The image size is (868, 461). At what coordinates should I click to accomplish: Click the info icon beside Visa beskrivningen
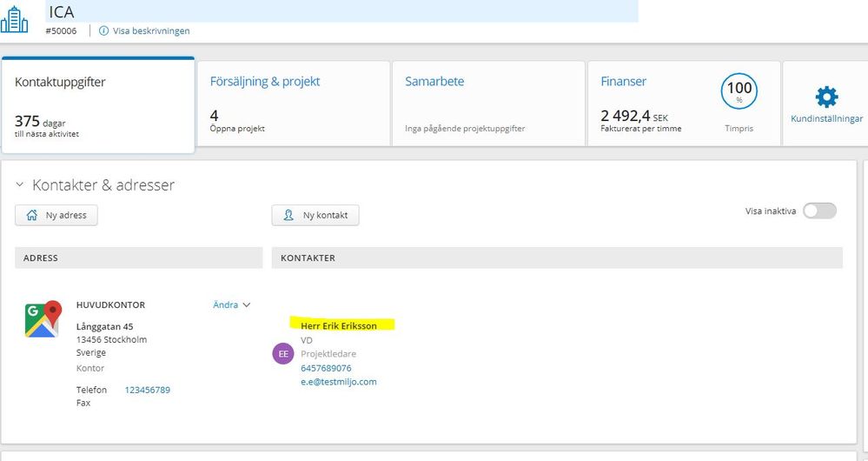click(x=103, y=31)
